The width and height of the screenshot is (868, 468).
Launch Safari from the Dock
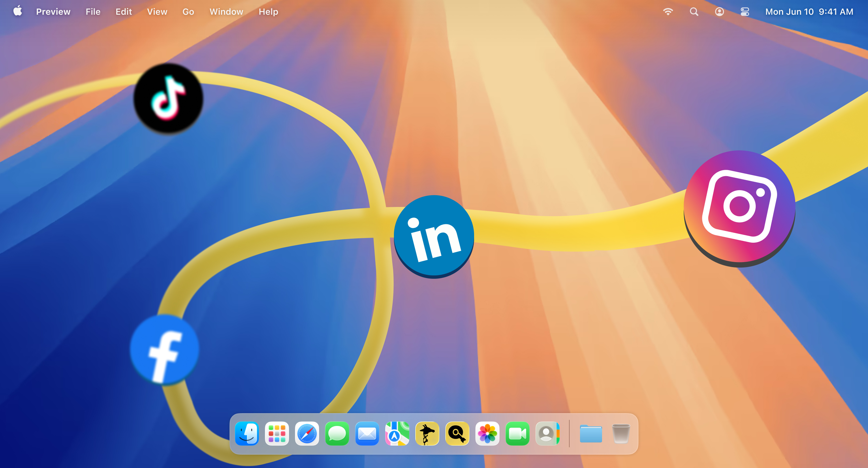click(x=307, y=434)
